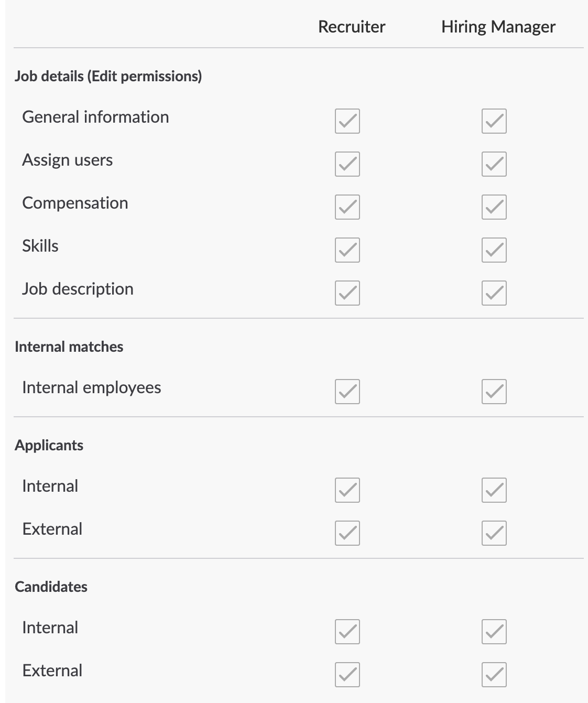588x703 pixels.
Task: Toggle Hiring Manager Job description checkbox
Action: 494,293
